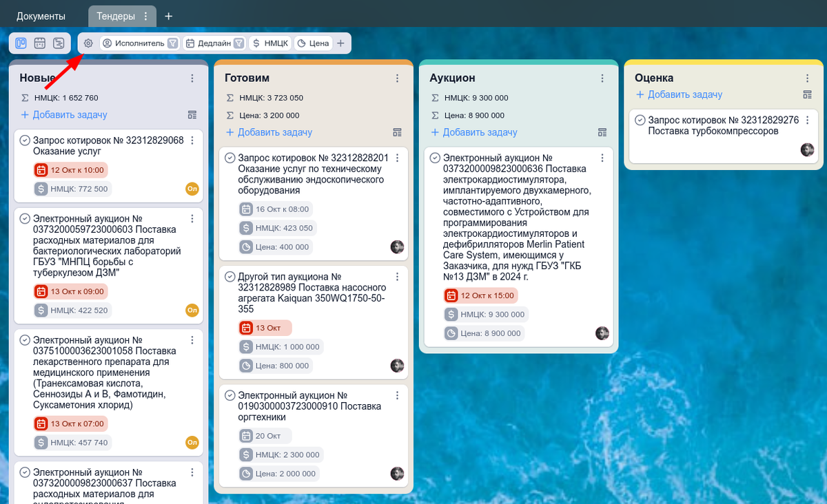Viewport: 827px width, 504px height.
Task: Click deadline 12 Окт к 10:00
Action: click(x=70, y=170)
